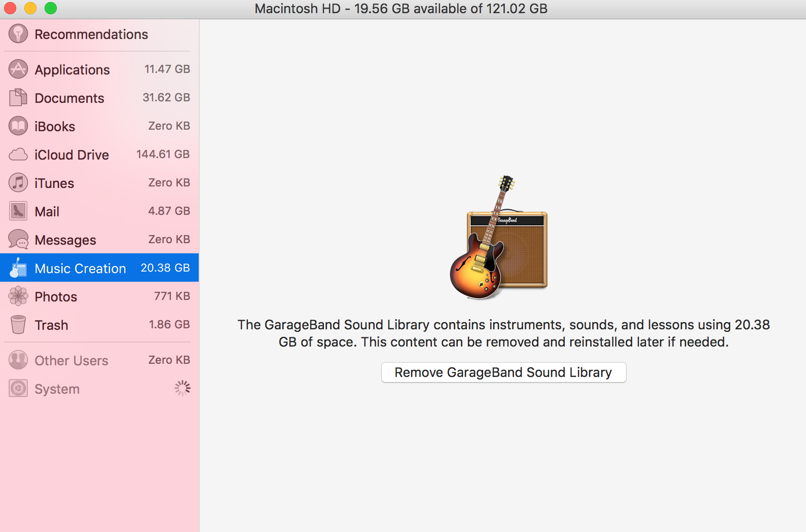Click the 31.62 GB Documents size

(166, 97)
